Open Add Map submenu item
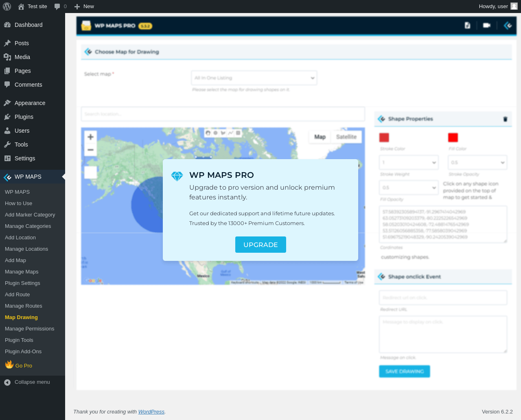This screenshot has width=521, height=420. click(x=15, y=260)
